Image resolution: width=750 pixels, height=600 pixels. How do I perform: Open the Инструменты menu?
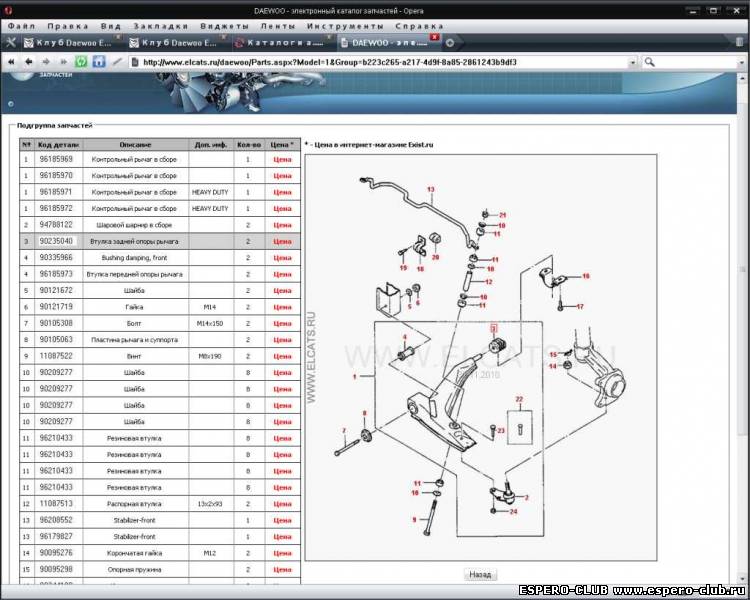pyautogui.click(x=345, y=26)
